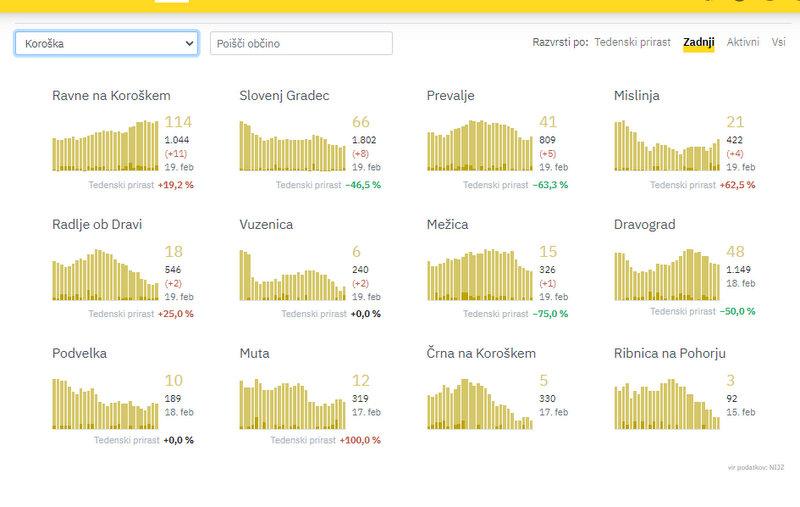Choose the Vsi sort option
Screen dimensions: 800x507
[778, 42]
